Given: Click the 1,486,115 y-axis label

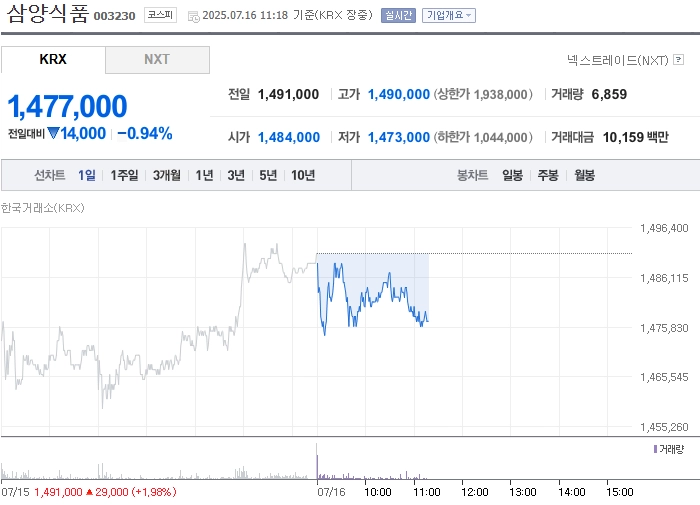Looking at the screenshot, I should [x=664, y=278].
